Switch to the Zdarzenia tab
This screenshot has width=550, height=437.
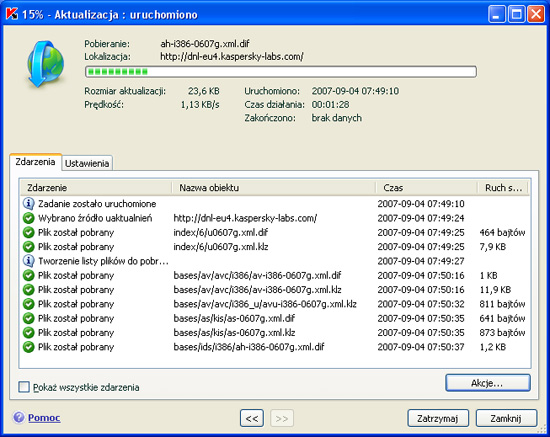tap(35, 162)
